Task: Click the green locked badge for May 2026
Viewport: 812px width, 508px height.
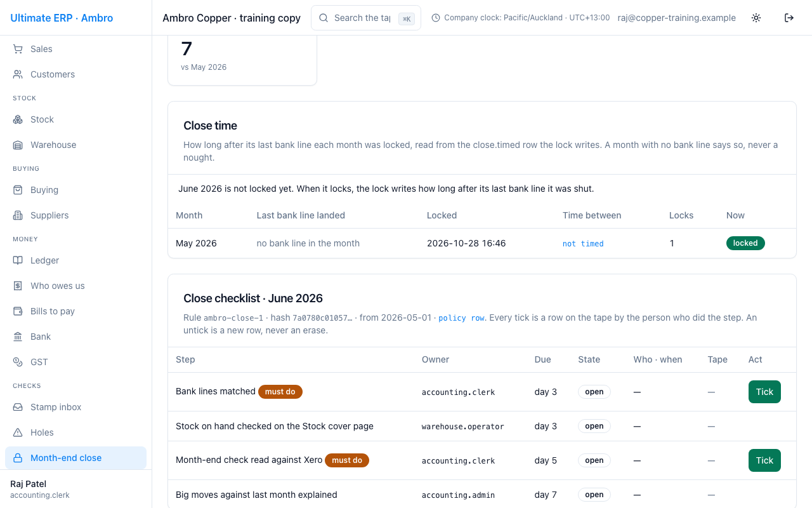Action: 745,243
